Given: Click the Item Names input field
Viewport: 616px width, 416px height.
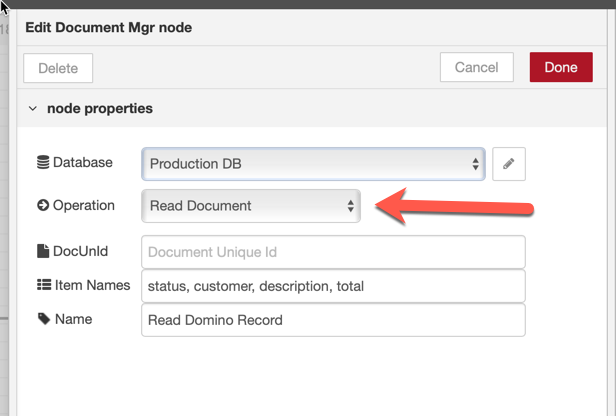Looking at the screenshot, I should tap(333, 286).
